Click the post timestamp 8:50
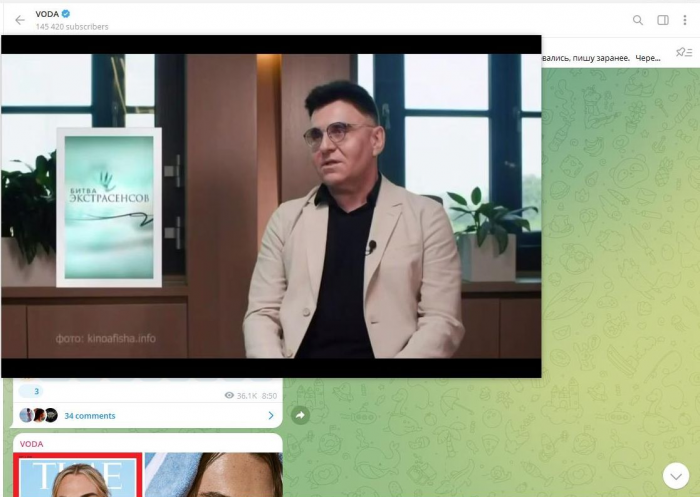The image size is (700, 497). pyautogui.click(x=269, y=396)
